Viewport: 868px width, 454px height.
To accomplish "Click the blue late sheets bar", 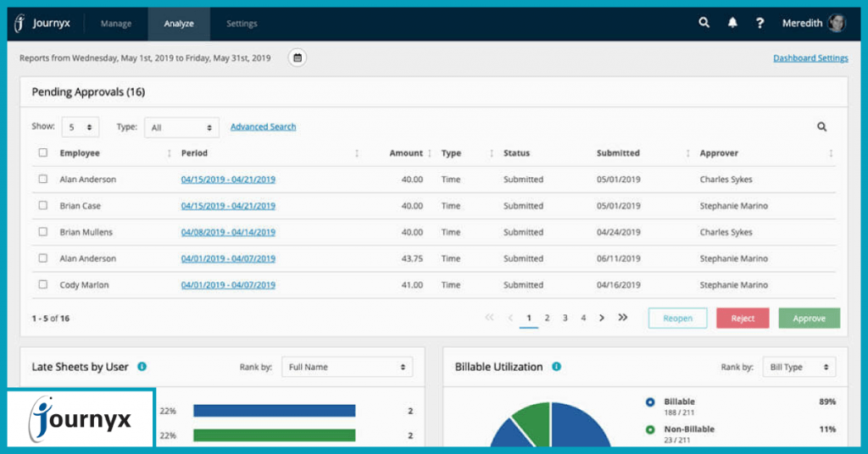I will click(274, 411).
